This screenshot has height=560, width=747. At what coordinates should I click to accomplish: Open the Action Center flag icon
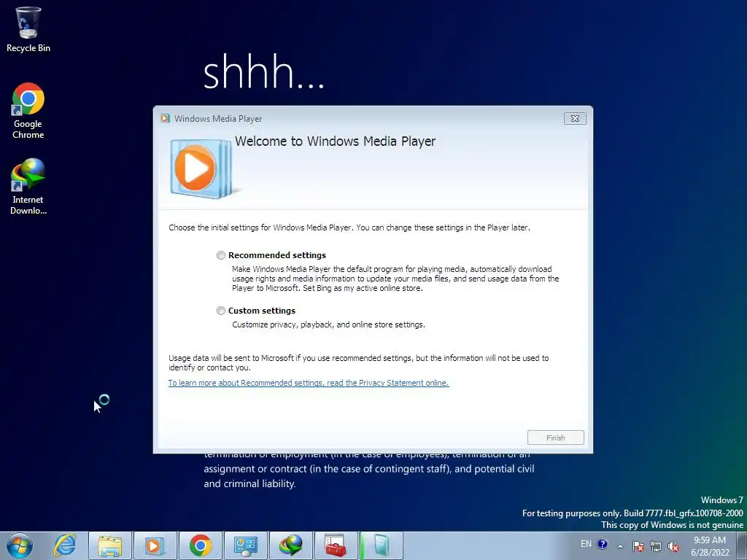tap(638, 546)
